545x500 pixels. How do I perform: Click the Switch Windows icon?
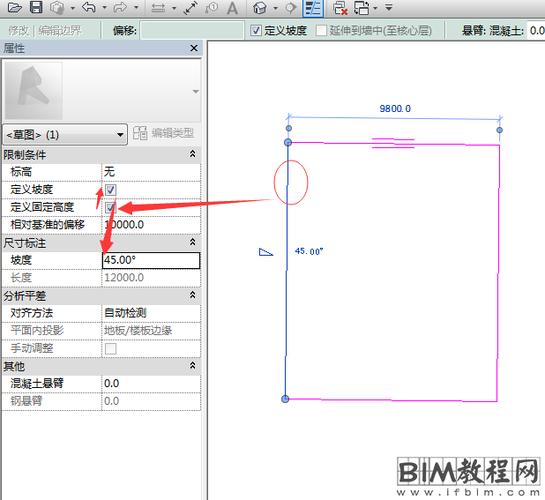[x=361, y=8]
